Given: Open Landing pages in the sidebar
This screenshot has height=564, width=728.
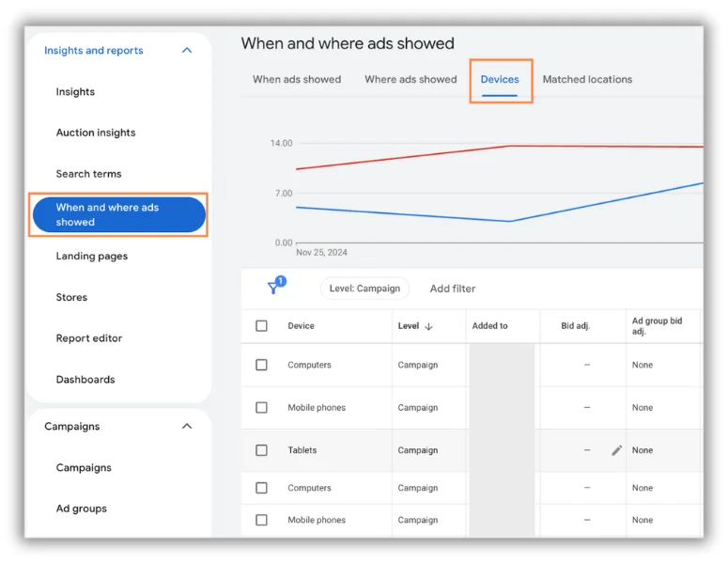Looking at the screenshot, I should [x=92, y=256].
